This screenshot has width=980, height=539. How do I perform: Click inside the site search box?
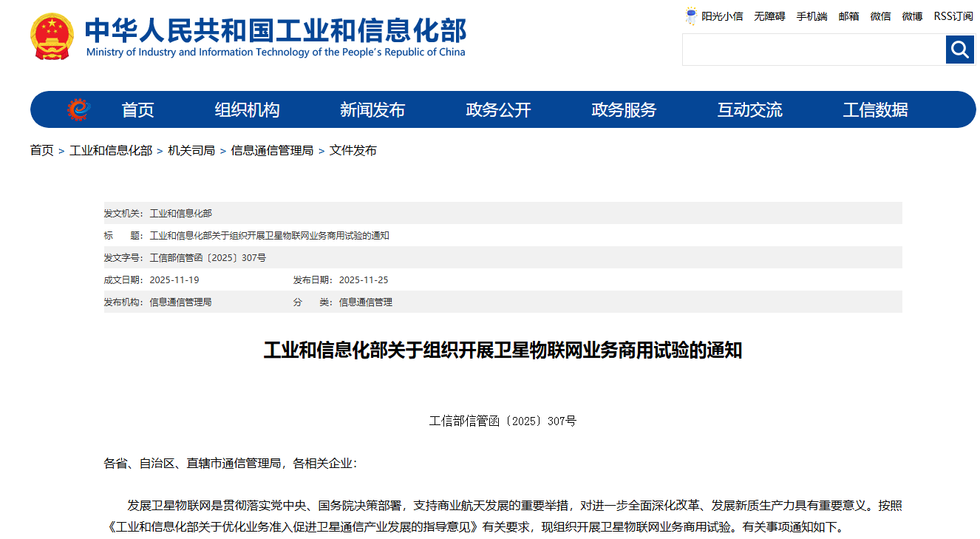[x=813, y=50]
